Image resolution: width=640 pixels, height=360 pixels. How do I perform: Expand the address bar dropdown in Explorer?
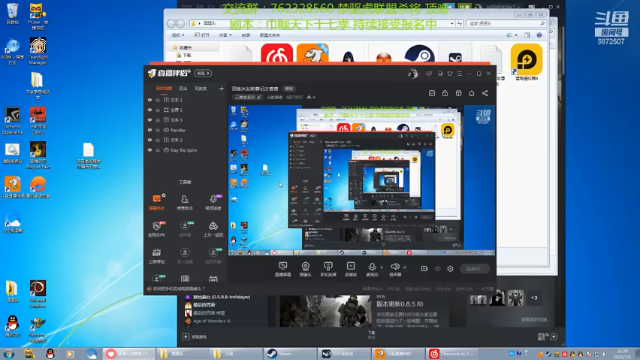click(452, 24)
